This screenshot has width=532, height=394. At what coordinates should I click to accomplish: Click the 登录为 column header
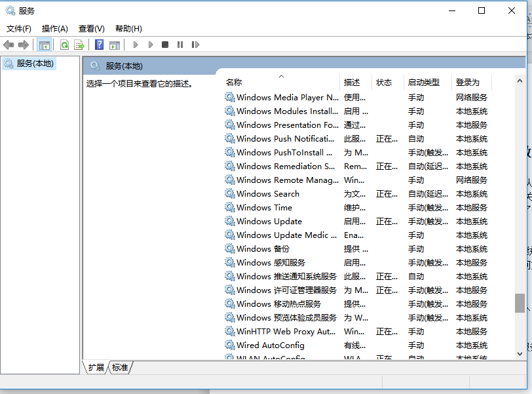point(472,83)
